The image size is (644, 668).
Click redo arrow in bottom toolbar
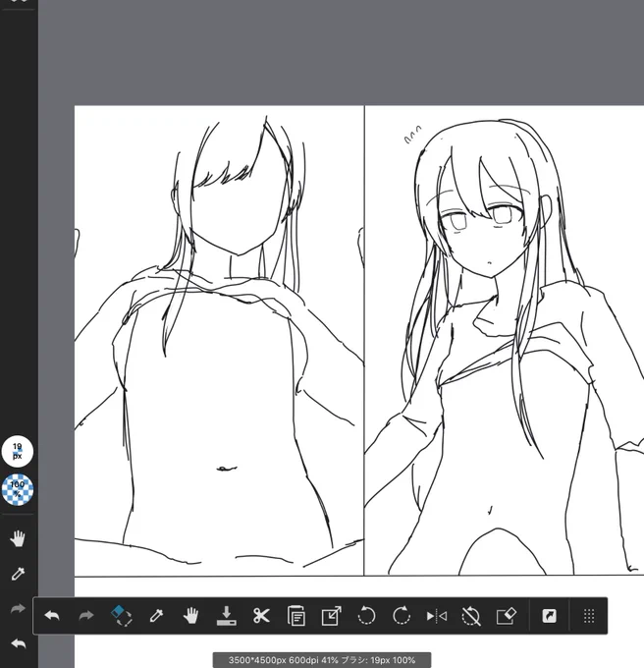[86, 616]
